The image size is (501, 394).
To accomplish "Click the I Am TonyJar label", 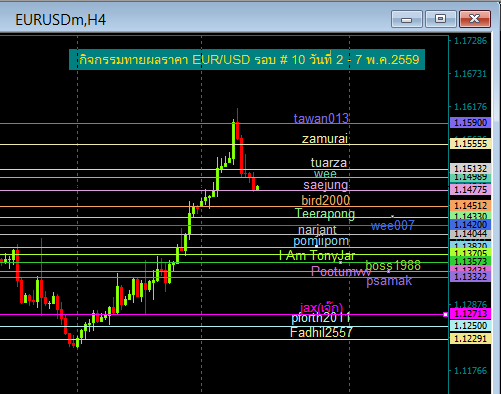I will tap(317, 256).
